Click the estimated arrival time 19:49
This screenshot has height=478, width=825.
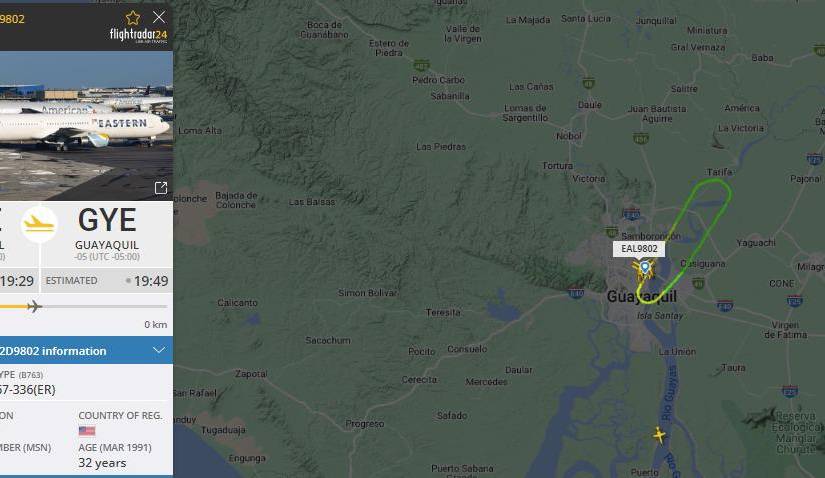point(150,281)
